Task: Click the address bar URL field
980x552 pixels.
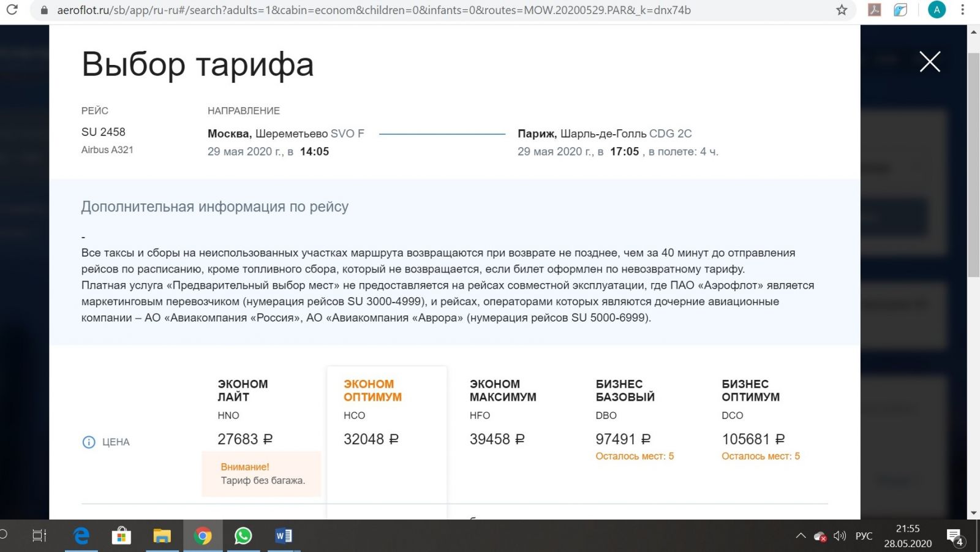Action: [x=374, y=10]
